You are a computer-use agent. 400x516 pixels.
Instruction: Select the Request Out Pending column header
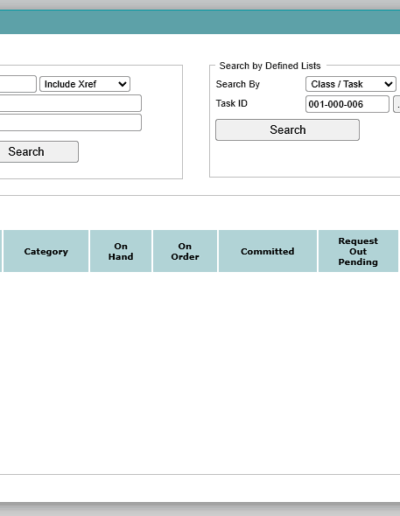(x=358, y=251)
